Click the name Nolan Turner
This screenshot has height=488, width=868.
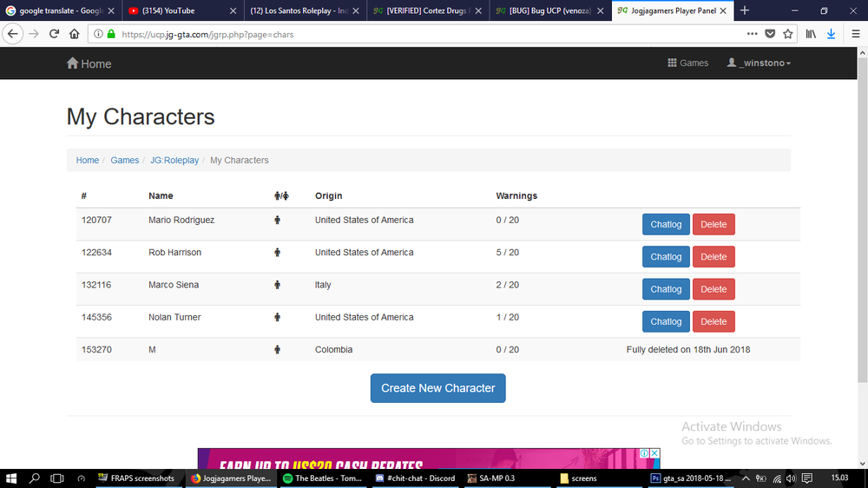(x=174, y=318)
